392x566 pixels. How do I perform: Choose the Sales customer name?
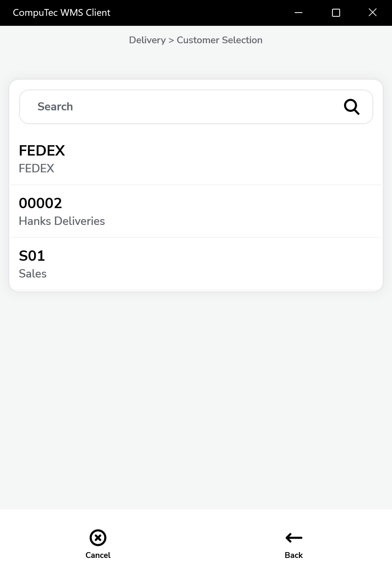pyautogui.click(x=33, y=274)
